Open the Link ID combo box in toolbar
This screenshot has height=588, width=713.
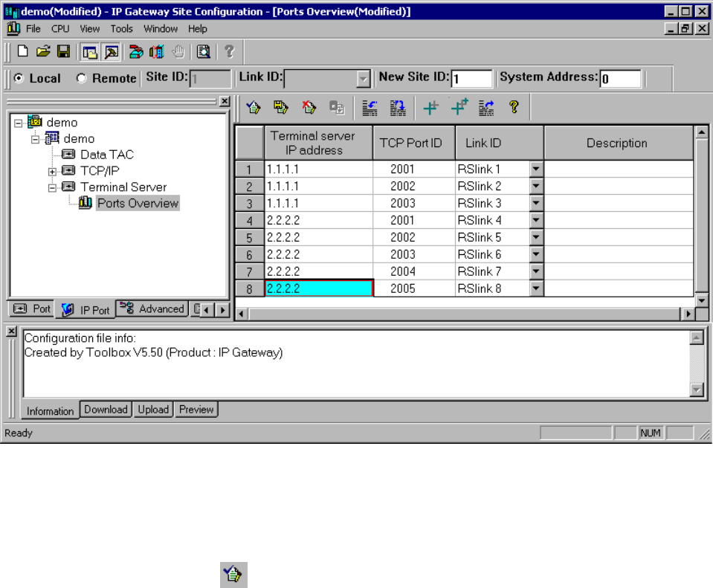(363, 79)
